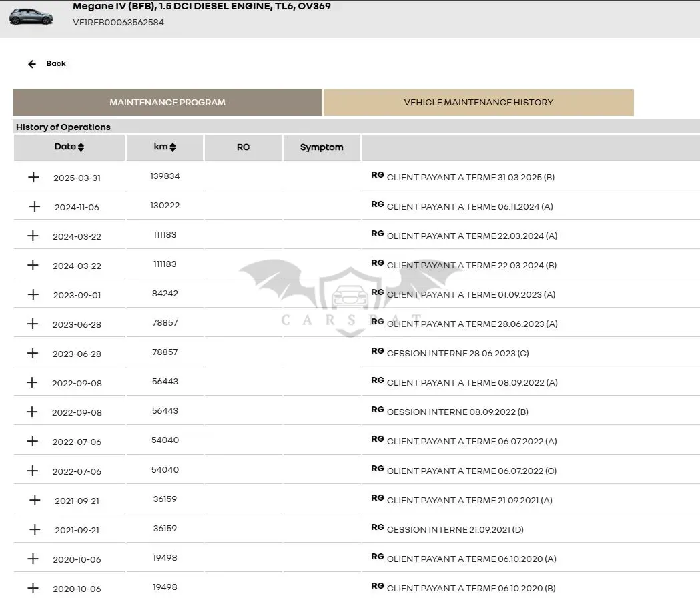Expand the Cession Interne 21.09.2021 (D) row
The image size is (700, 598).
[35, 530]
